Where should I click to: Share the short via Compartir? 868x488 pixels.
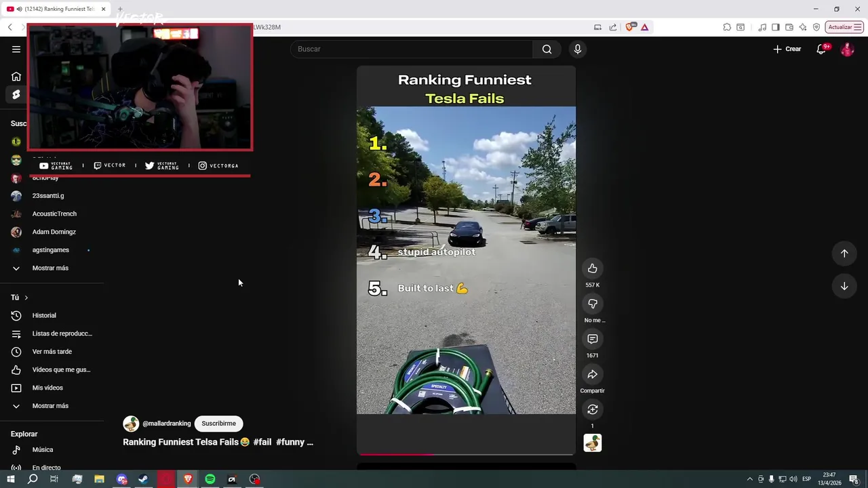pos(593,374)
